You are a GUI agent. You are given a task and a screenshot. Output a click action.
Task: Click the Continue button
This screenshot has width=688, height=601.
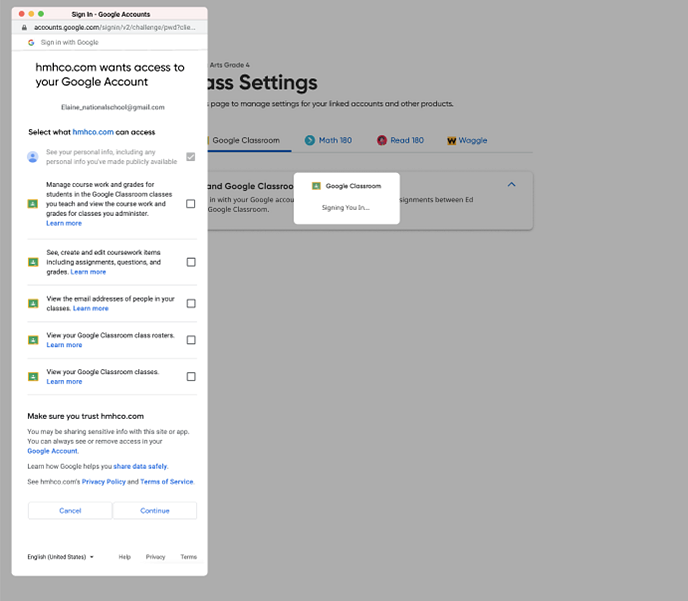[155, 511]
